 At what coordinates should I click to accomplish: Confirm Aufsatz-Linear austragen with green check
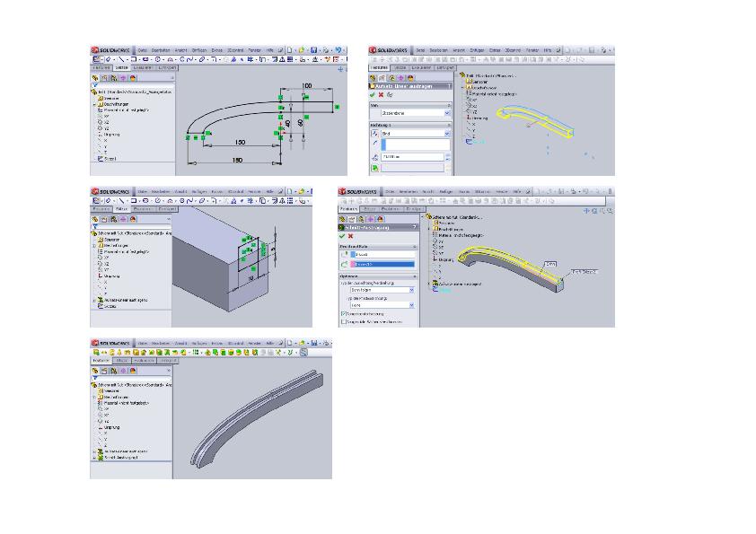[x=373, y=95]
